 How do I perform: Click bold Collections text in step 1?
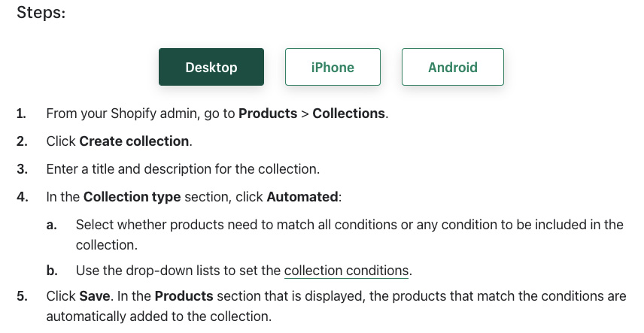(348, 114)
